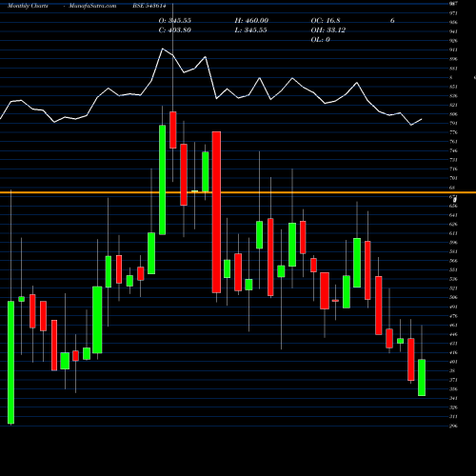The image size is (476, 476).
Task: Click the 'Monthly Charts' title text
Action: pyautogui.click(x=28, y=6)
